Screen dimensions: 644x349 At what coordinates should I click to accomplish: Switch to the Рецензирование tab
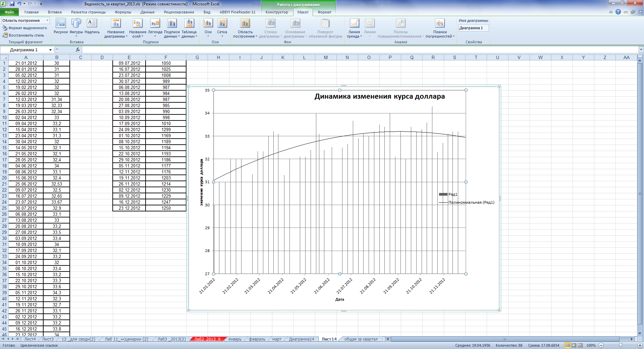(179, 12)
